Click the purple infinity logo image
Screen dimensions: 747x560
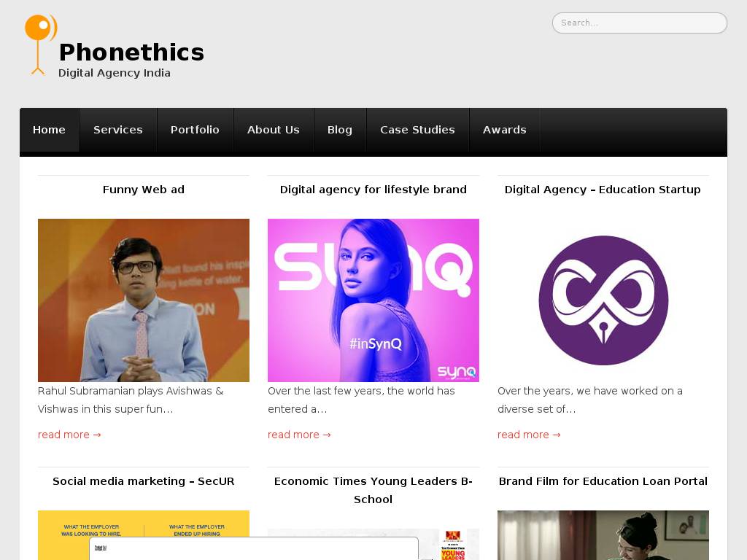click(603, 300)
